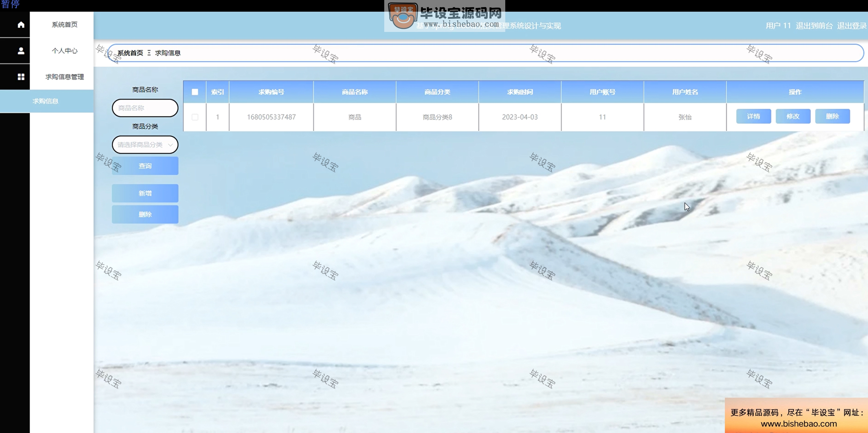
Task: Click the 用户姓名 column header
Action: 685,92
